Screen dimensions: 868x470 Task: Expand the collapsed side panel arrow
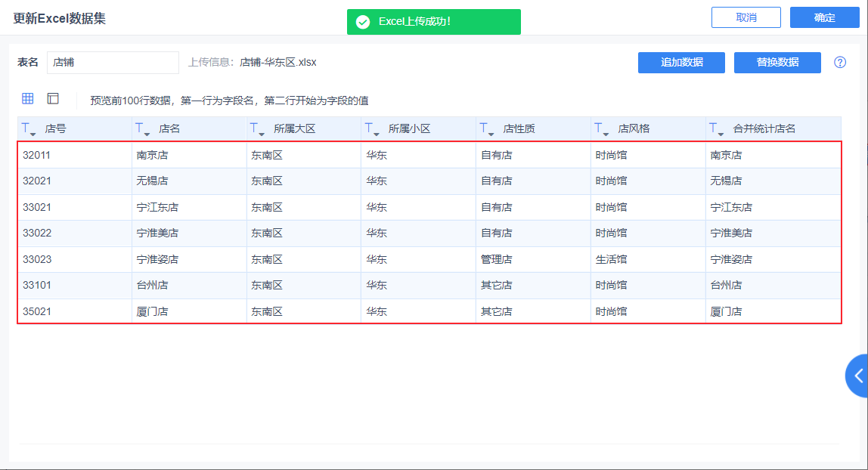click(857, 376)
